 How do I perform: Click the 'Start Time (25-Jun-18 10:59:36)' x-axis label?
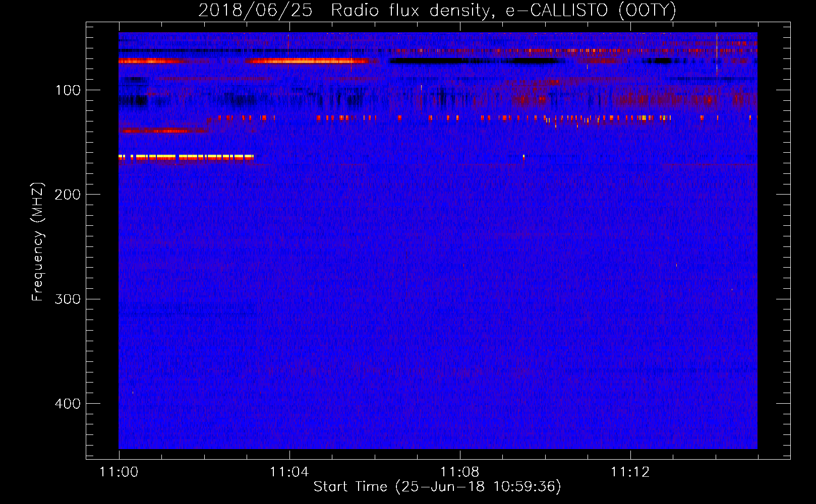437,487
